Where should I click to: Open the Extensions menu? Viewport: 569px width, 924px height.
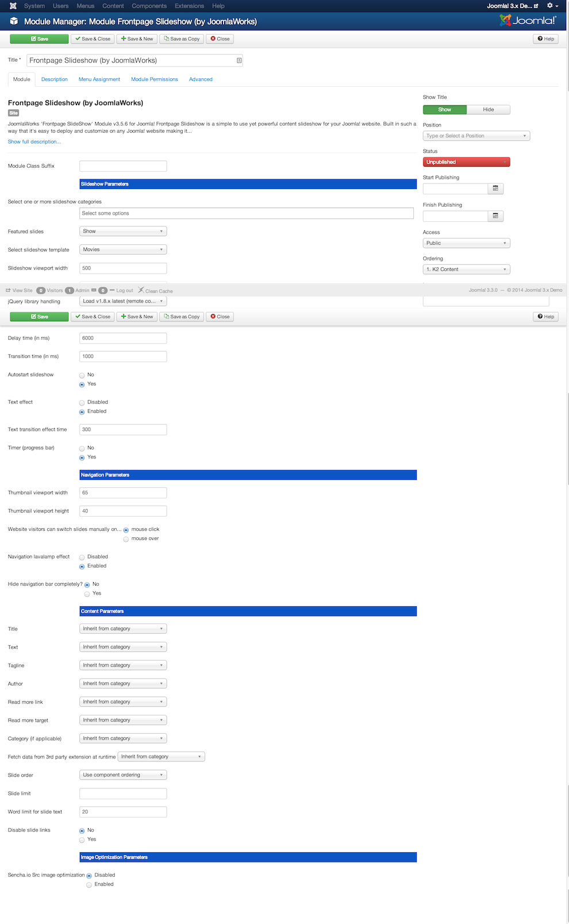coord(190,6)
